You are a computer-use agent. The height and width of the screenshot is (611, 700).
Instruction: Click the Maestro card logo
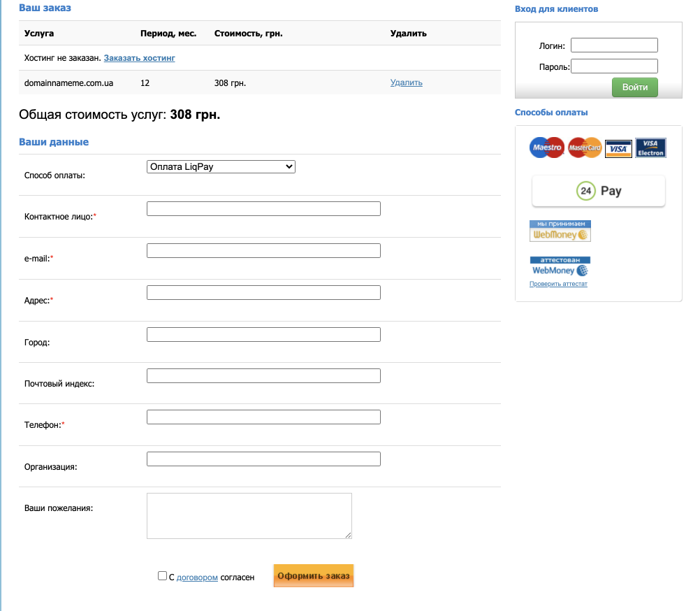(547, 148)
